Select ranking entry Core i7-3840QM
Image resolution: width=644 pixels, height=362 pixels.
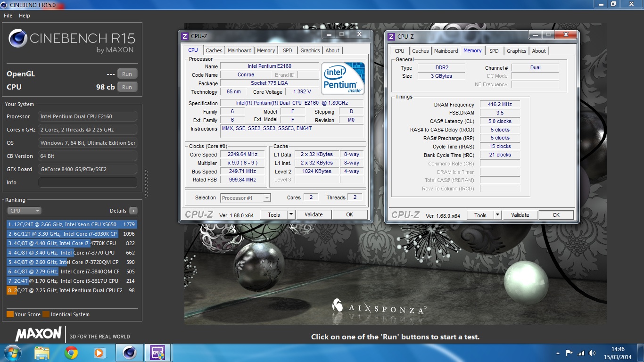[72, 271]
